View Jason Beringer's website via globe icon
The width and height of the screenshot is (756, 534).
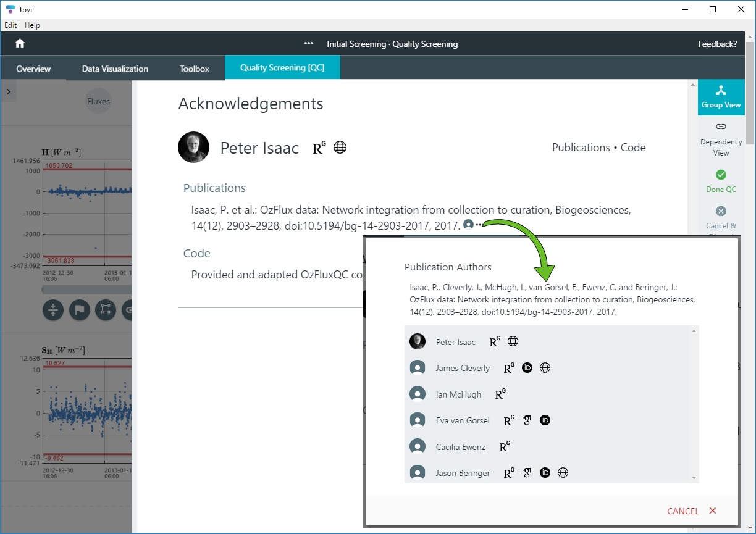tap(563, 472)
